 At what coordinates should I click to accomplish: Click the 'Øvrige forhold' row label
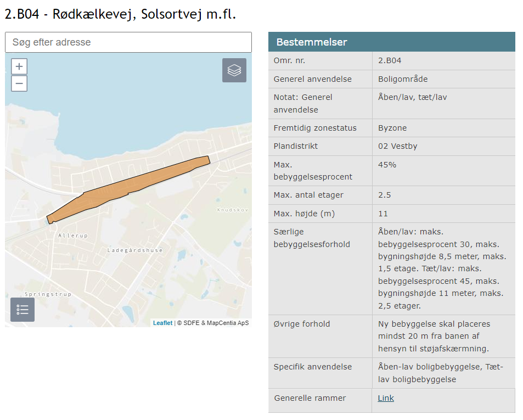click(x=302, y=324)
